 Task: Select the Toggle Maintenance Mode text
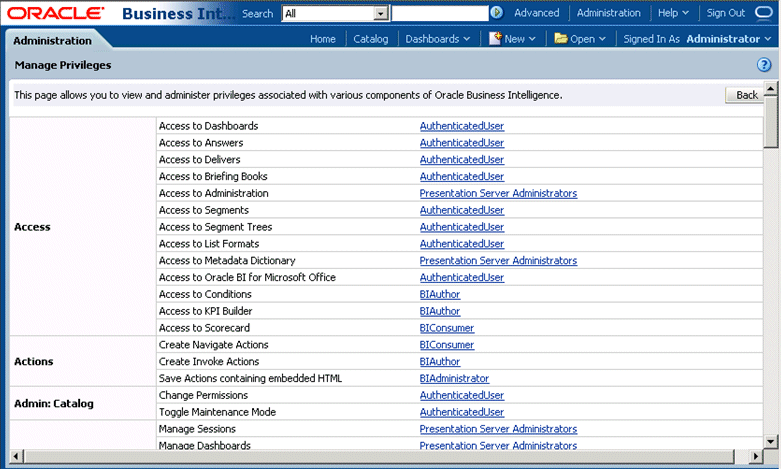pyautogui.click(x=217, y=412)
